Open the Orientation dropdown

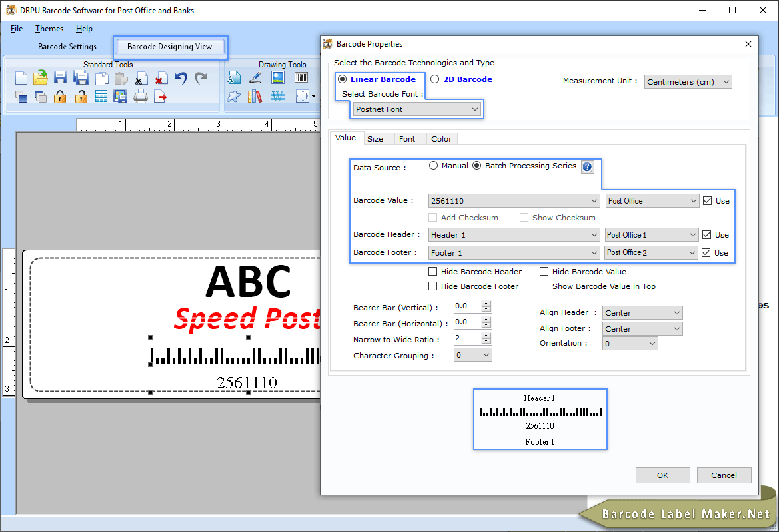tap(630, 344)
